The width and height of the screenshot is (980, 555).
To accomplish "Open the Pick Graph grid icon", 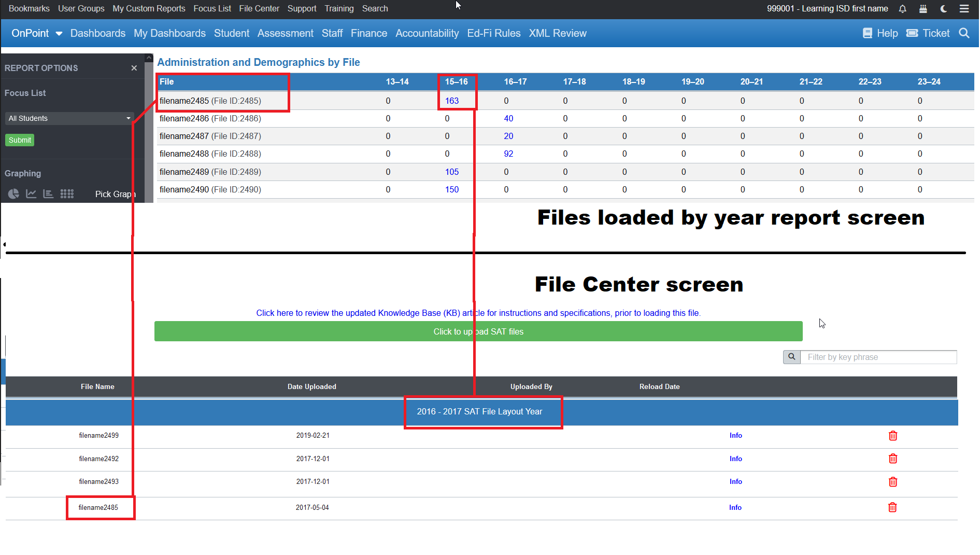I will (67, 193).
